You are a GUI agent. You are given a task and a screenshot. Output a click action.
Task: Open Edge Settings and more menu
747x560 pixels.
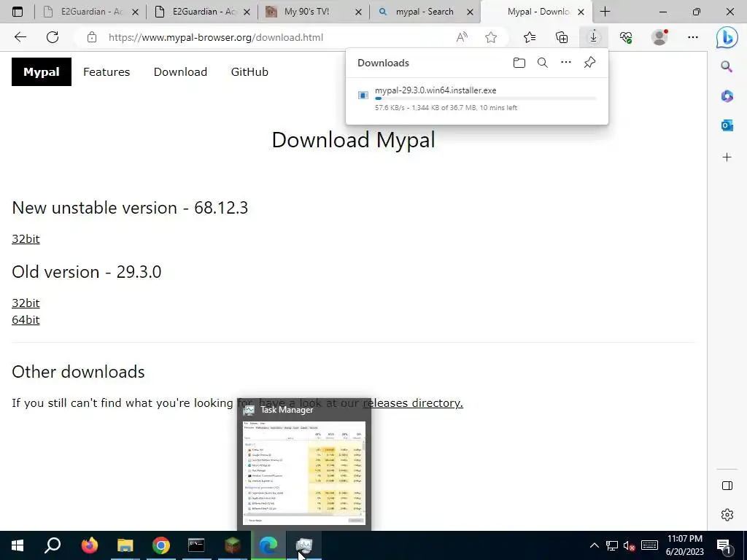coord(693,37)
